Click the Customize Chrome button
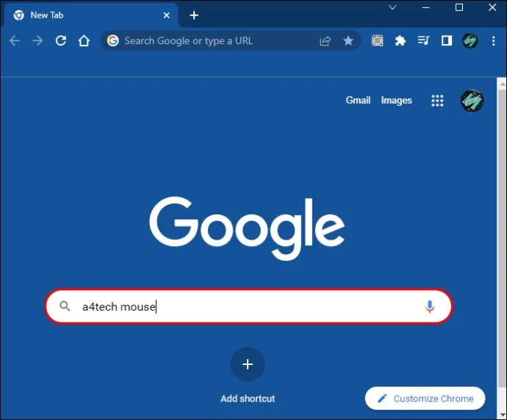Viewport: 507px width, 420px height. pos(425,399)
